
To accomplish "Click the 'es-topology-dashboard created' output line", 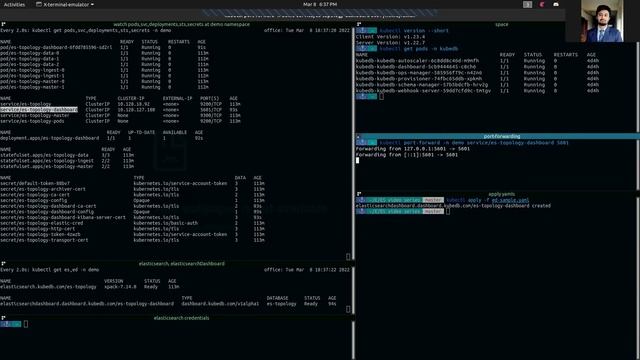I will click(453, 206).
